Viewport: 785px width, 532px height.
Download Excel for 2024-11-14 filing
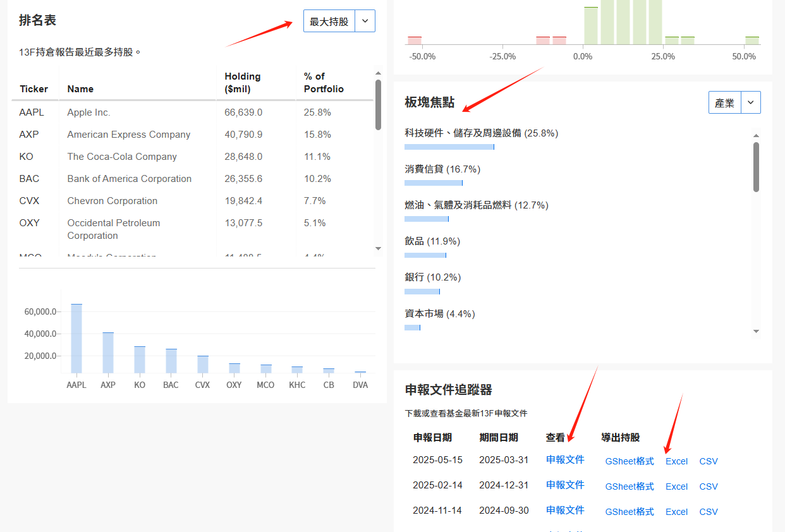point(676,512)
